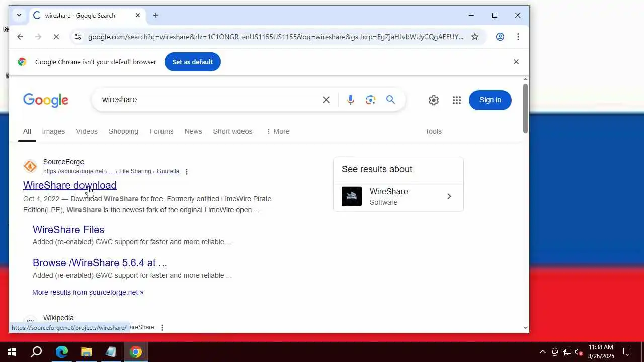
Task: Launch Microsoft Edge from taskbar
Action: pyautogui.click(x=61, y=352)
